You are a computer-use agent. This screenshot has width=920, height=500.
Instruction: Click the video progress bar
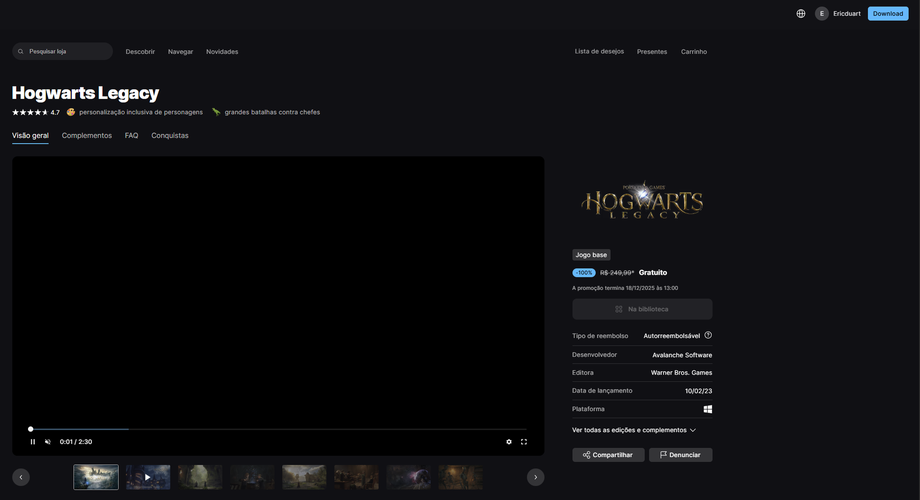278,429
